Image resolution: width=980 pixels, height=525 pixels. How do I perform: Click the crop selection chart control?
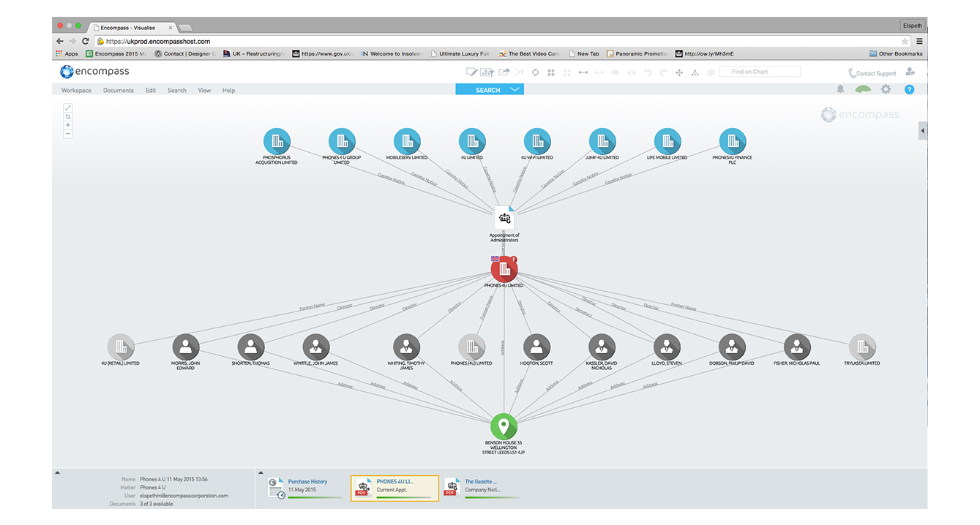(x=68, y=116)
